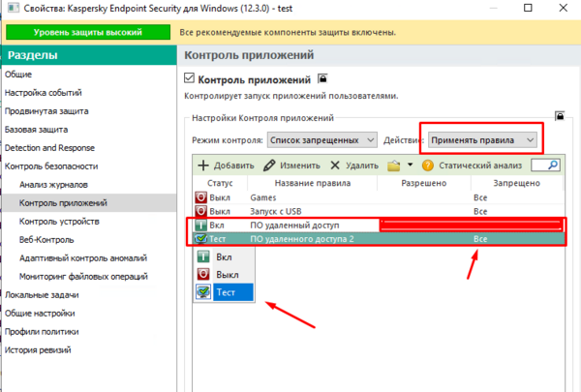The width and height of the screenshot is (581, 392).
Task: Click the Добавить button
Action: pos(226,166)
